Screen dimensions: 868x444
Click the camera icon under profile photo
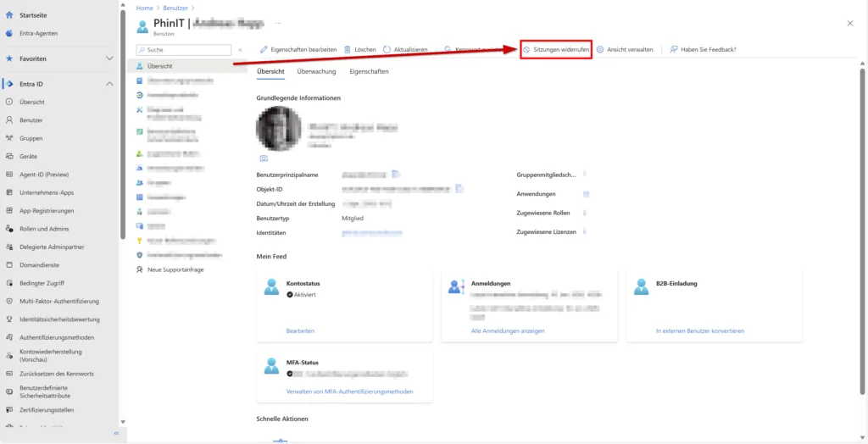pyautogui.click(x=264, y=158)
